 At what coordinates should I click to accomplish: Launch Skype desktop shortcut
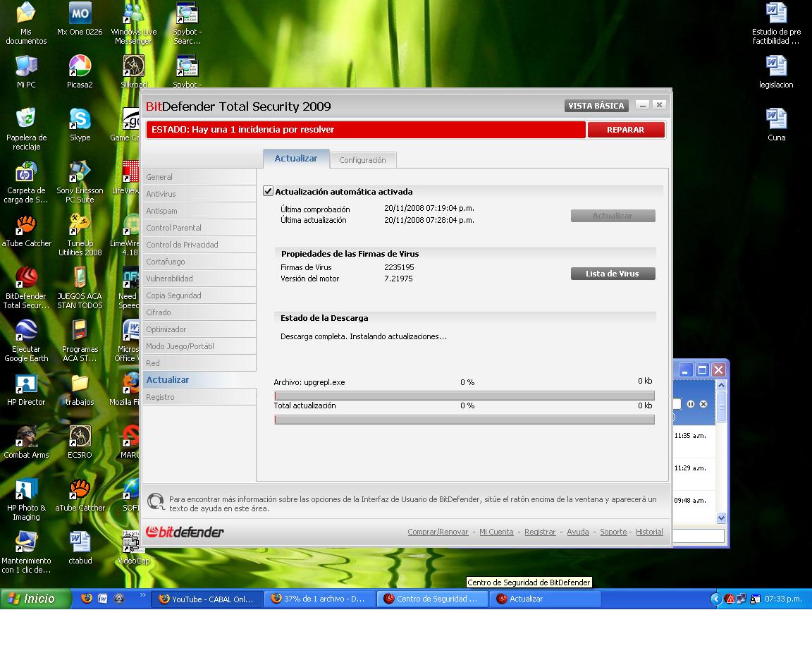click(x=80, y=125)
